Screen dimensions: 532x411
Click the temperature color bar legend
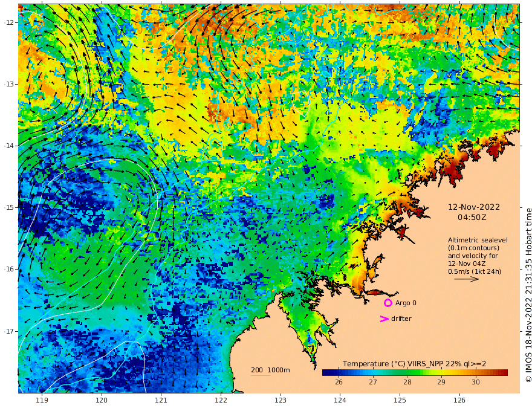[415, 373]
